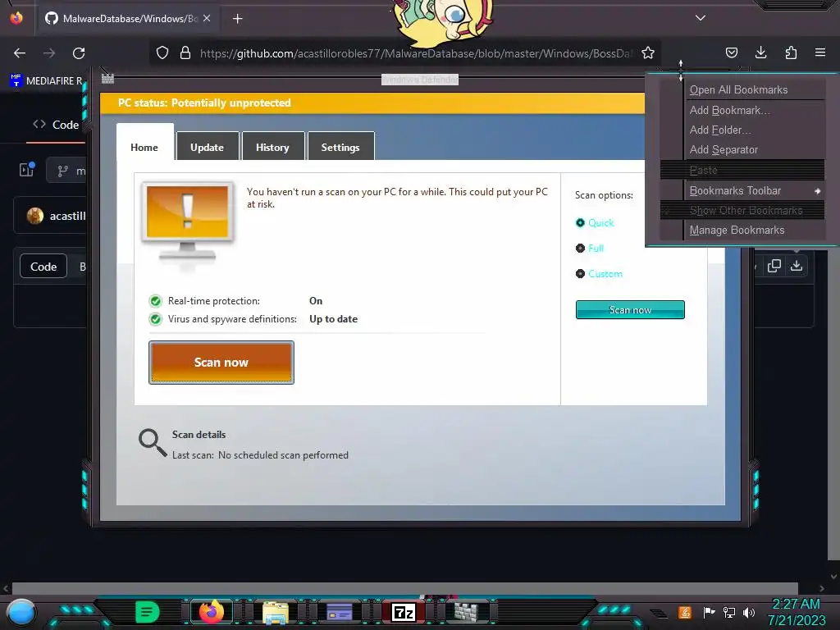Click the teal Scan now button
Image resolution: width=840 pixels, height=630 pixels.
click(630, 309)
